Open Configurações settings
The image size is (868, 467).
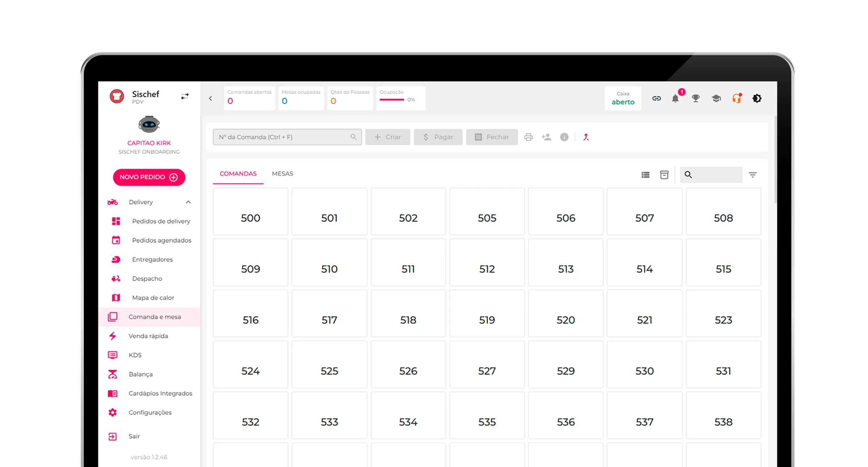149,413
